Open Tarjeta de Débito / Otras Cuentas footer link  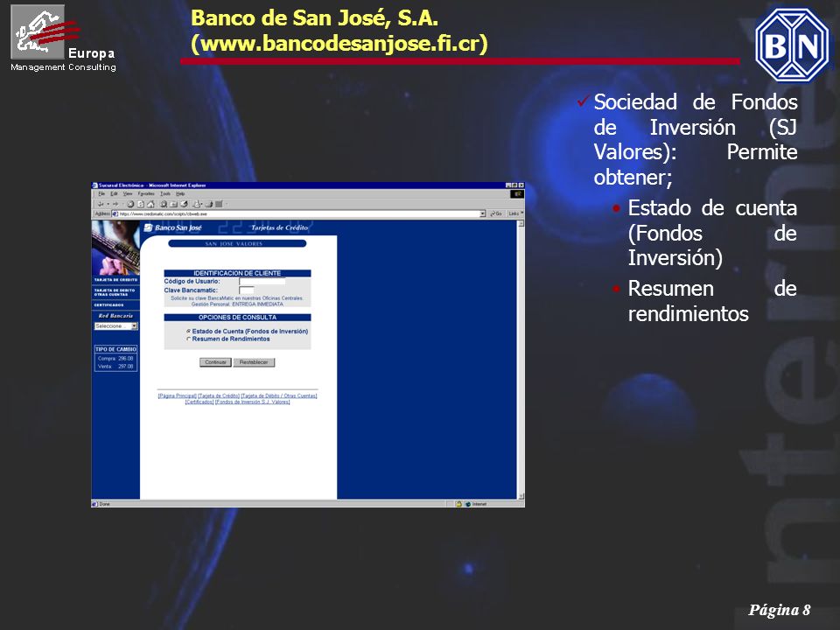(x=279, y=395)
